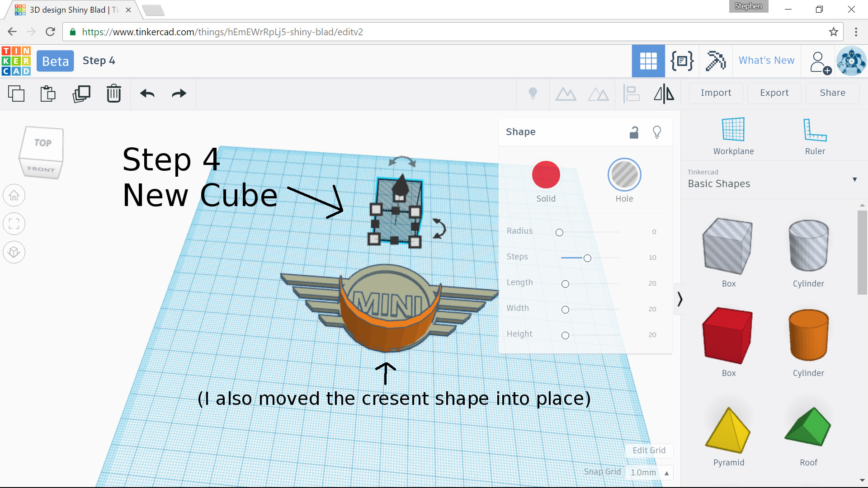Pick the green Roof shape
Viewport: 868px width, 488px height.
pyautogui.click(x=807, y=427)
